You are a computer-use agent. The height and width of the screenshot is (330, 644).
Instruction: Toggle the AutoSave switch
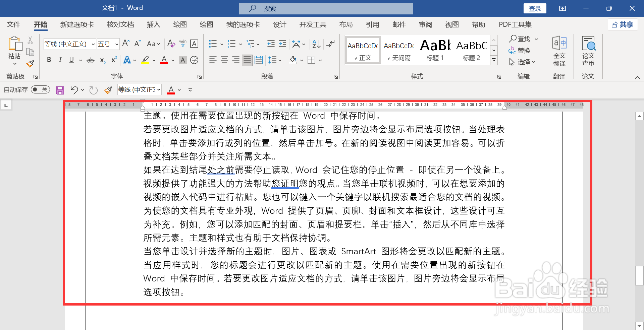click(40, 89)
